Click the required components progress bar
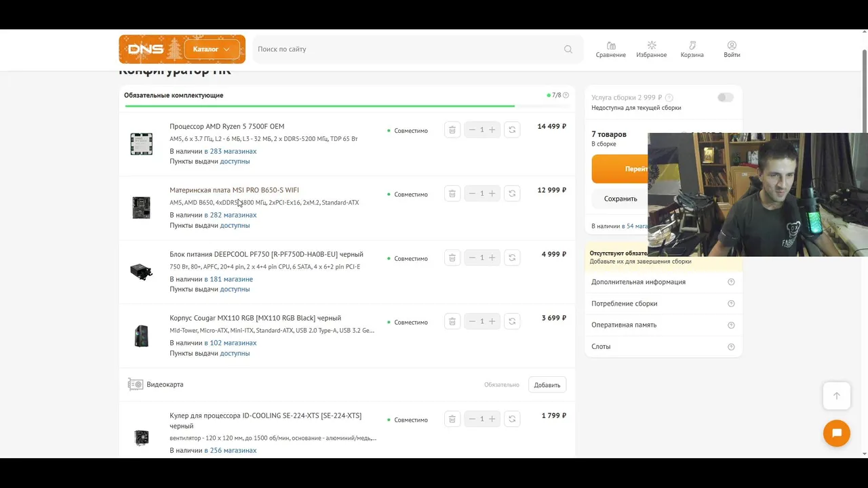Screen dimensions: 868x488 [347, 106]
